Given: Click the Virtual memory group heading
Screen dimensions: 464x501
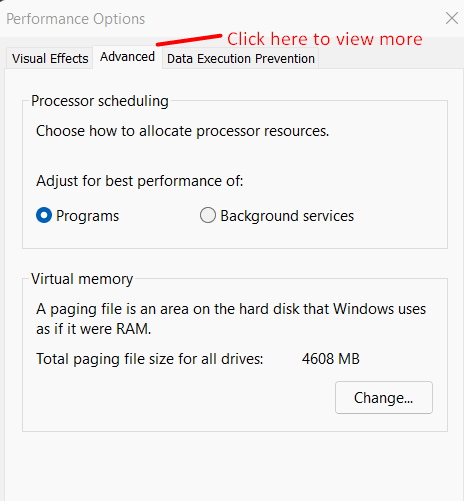Looking at the screenshot, I should pyautogui.click(x=82, y=279).
